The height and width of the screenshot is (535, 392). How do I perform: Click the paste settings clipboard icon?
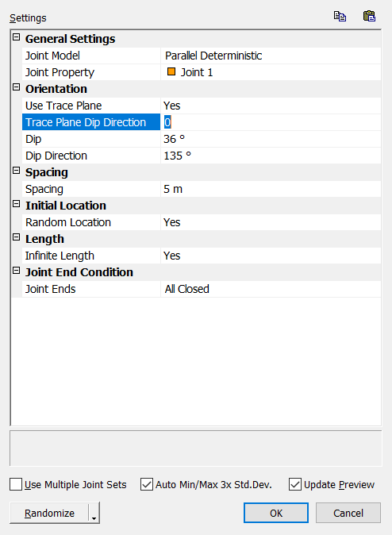(369, 16)
